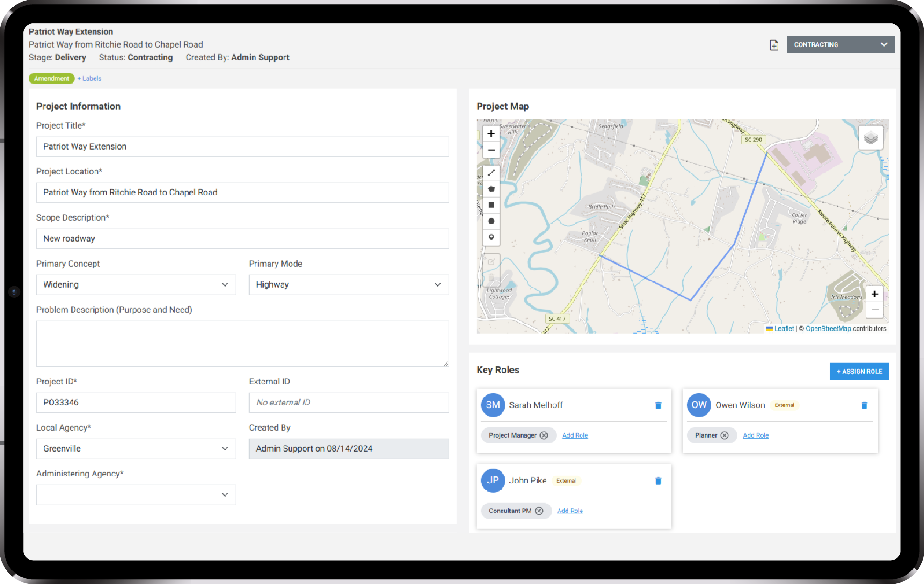
Task: Select the draw polygon map tool
Action: 491,189
